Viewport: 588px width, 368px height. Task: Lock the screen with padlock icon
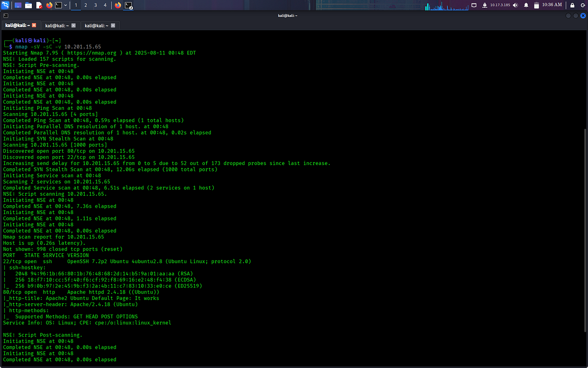(x=572, y=5)
